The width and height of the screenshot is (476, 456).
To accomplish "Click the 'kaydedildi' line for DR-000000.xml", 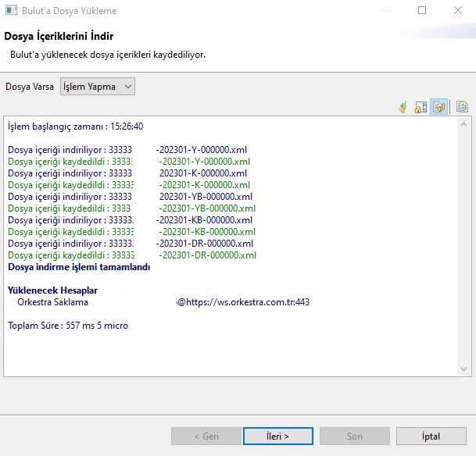I will pyautogui.click(x=131, y=255).
